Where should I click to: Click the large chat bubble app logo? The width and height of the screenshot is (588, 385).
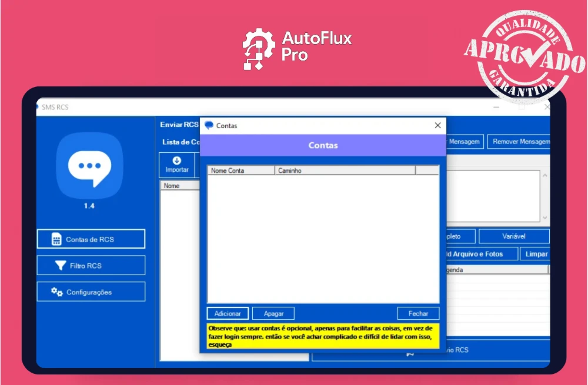[89, 165]
